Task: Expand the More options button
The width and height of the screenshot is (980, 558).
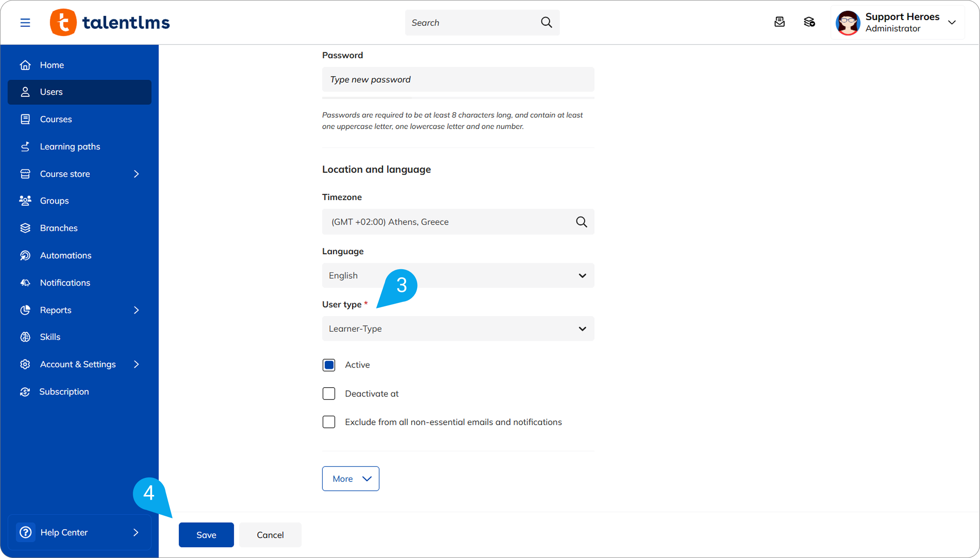Action: point(350,479)
